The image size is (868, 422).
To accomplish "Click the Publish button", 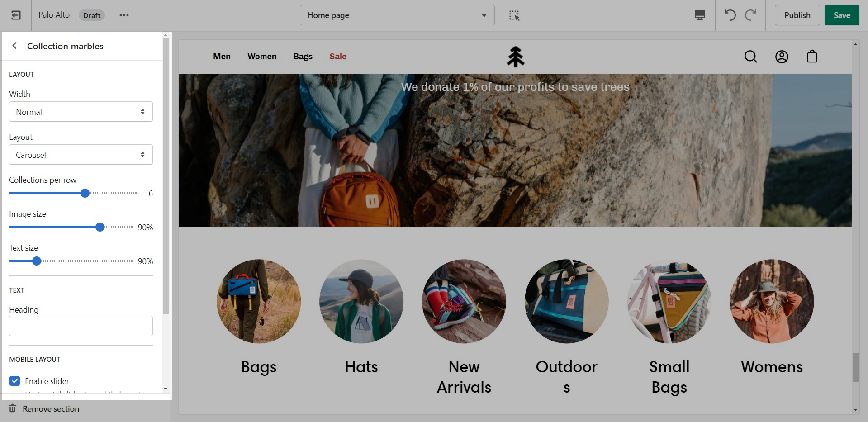I will point(797,15).
